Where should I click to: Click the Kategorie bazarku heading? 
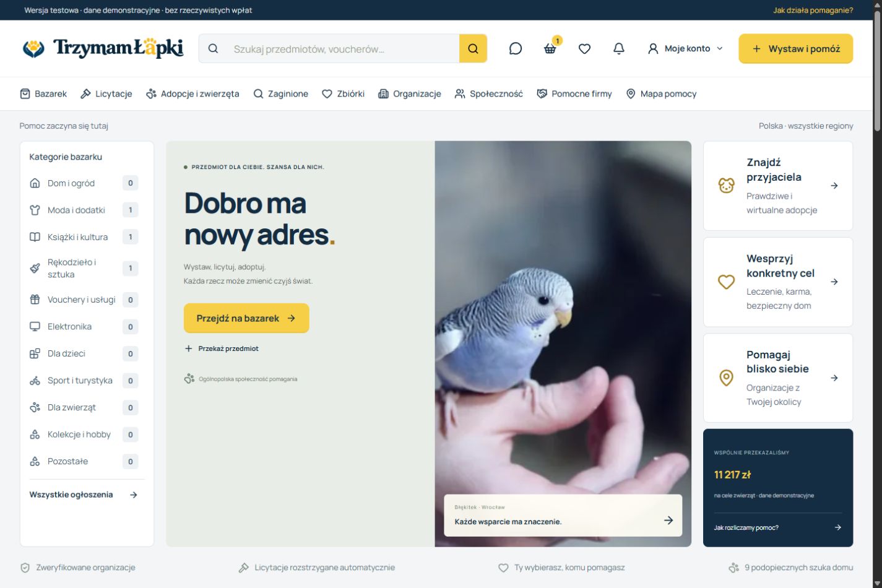pyautogui.click(x=66, y=157)
